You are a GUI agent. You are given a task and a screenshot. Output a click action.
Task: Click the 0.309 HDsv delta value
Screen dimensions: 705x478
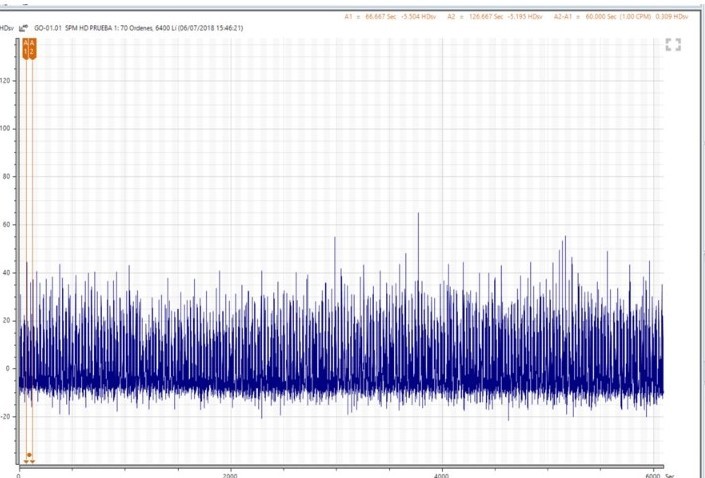click(672, 17)
